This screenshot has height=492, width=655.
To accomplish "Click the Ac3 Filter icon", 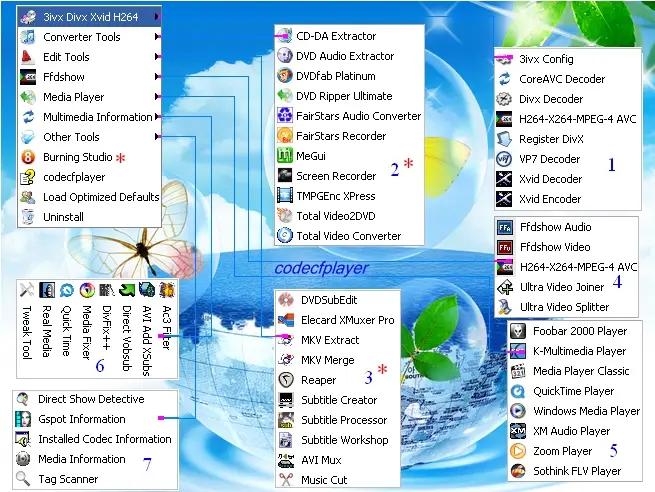I will [x=167, y=289].
